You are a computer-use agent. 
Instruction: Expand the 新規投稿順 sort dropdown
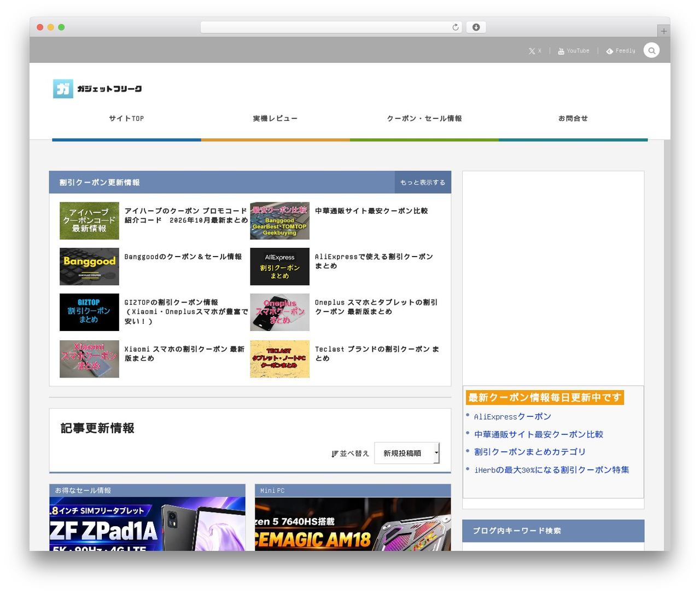pos(407,453)
